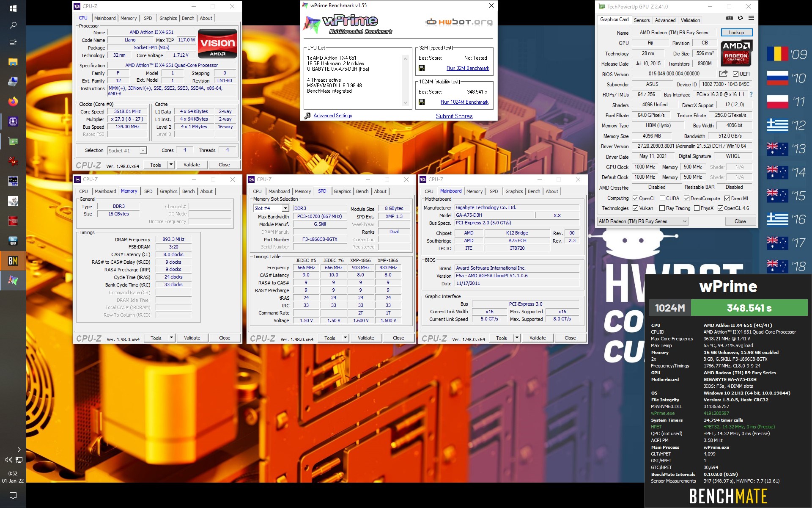812x508 pixels.
Task: Click the hwbot.org logo in wPrime
Action: tap(459, 22)
